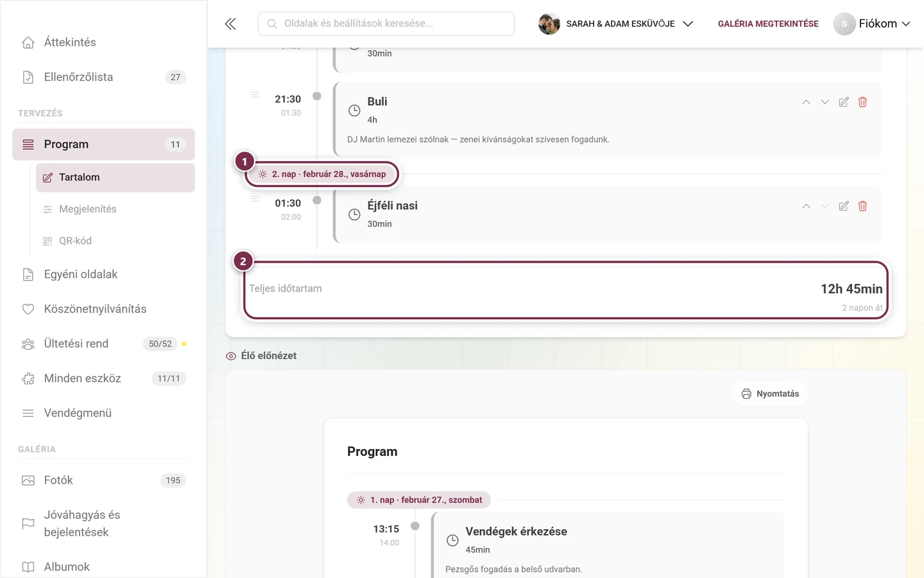Open the Sarah & Adam Esküvője dropdown
This screenshot has width=924, height=578.
tap(616, 24)
